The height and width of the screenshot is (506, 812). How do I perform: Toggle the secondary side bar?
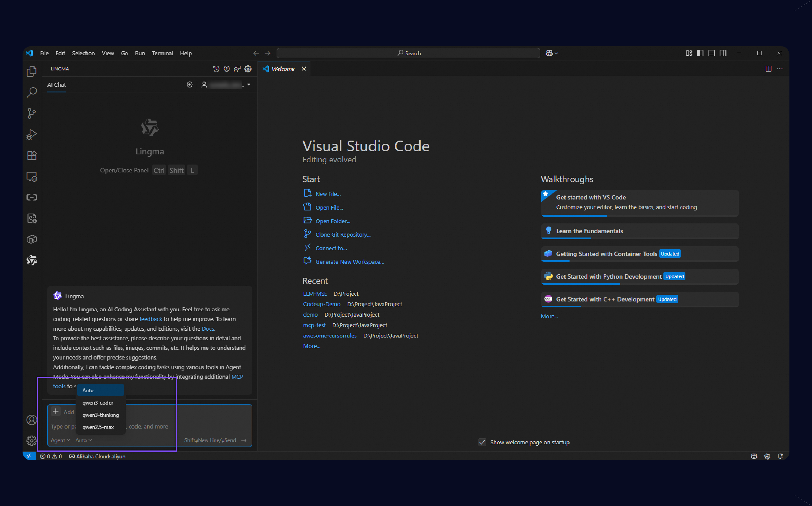(x=723, y=53)
